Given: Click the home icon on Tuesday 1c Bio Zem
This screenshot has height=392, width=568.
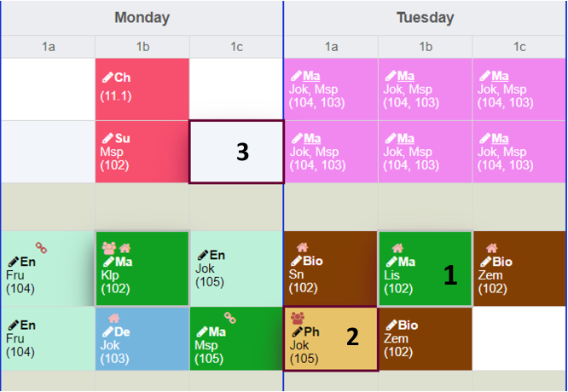Looking at the screenshot, I should pyautogui.click(x=491, y=248).
